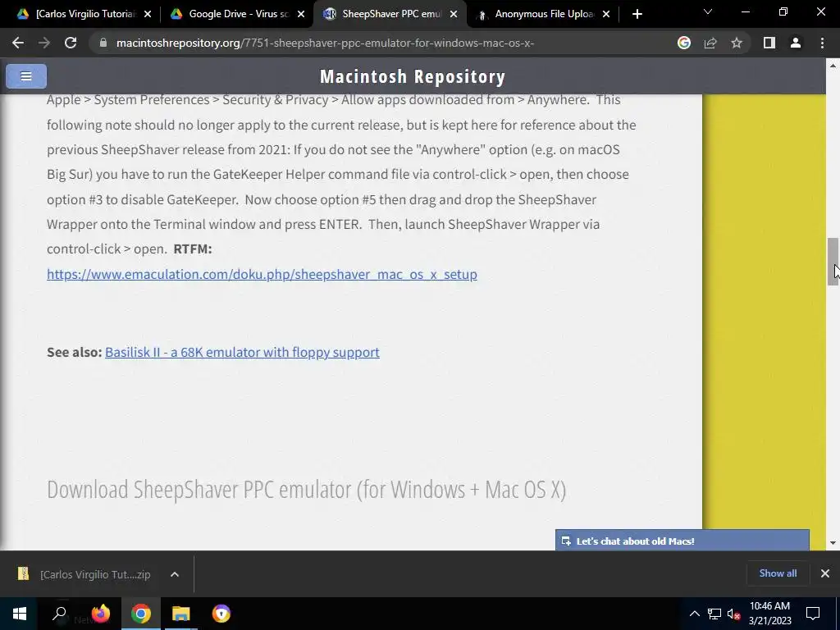
Task: Close the Anonymous File Upload tab
Action: (606, 15)
